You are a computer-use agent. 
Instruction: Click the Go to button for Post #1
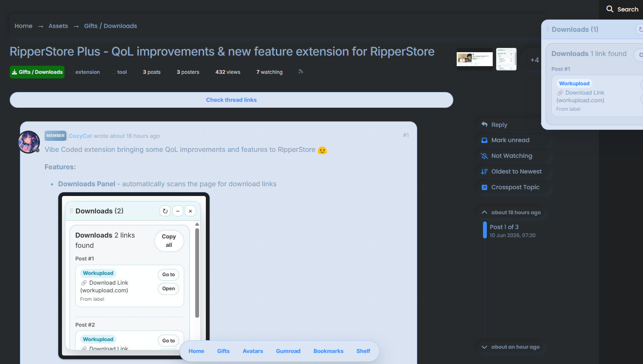[168, 274]
